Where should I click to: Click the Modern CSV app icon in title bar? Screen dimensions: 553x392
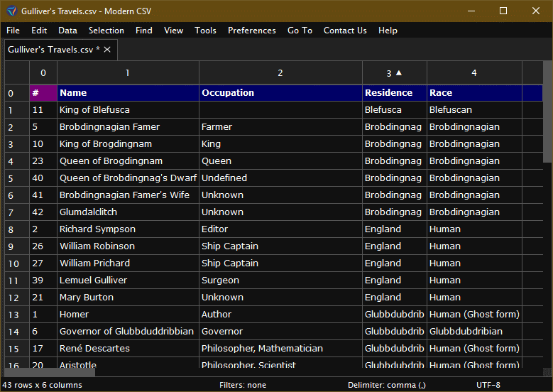point(11,11)
